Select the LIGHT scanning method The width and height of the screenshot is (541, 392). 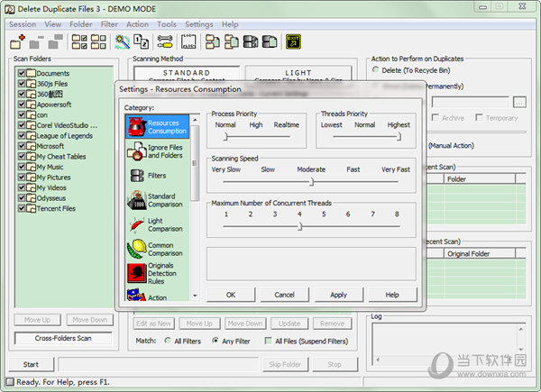(x=298, y=74)
